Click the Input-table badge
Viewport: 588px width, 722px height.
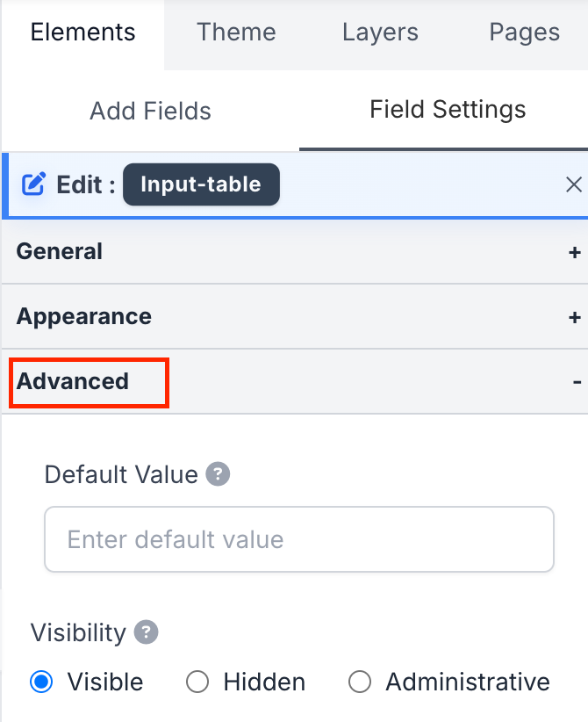201,184
